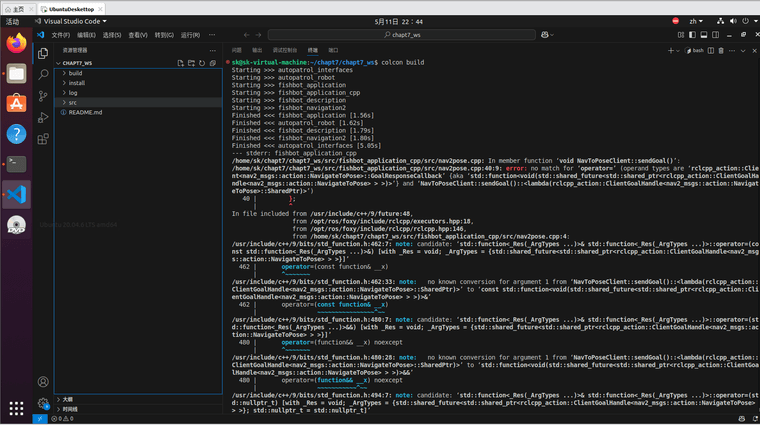The image size is (760, 425).
Task: Open Firefox from the Ubuntu dock
Action: pos(16,44)
